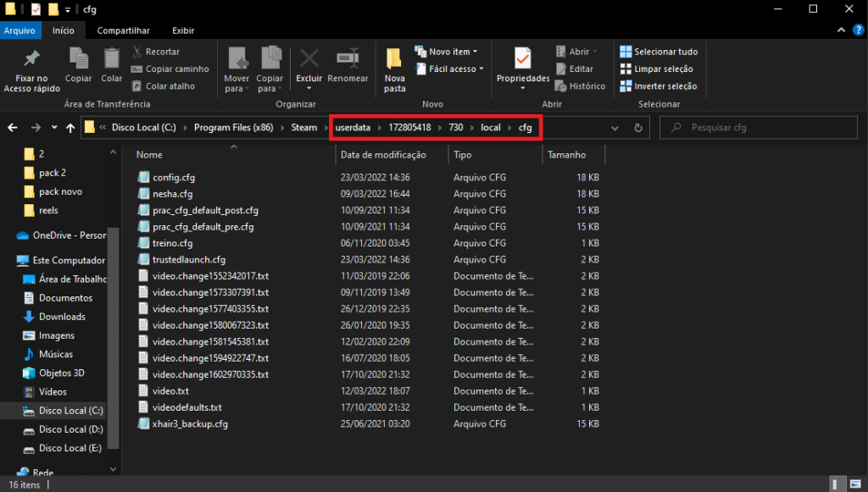Click the Excluir red X icon
This screenshot has height=492, width=868.
click(x=309, y=59)
